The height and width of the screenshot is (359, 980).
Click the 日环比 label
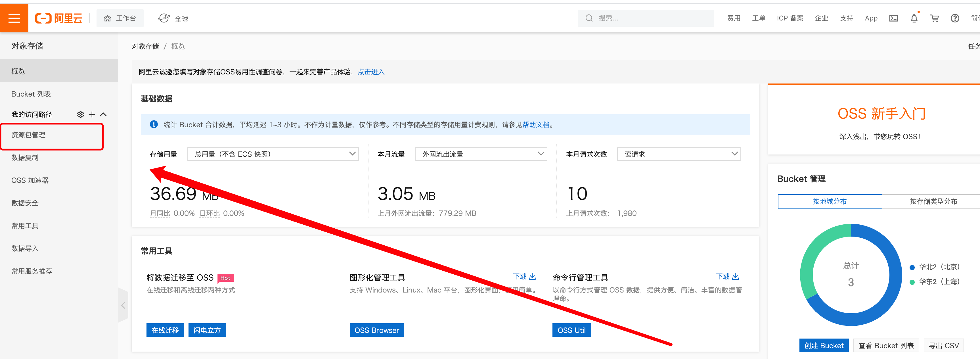click(x=210, y=214)
